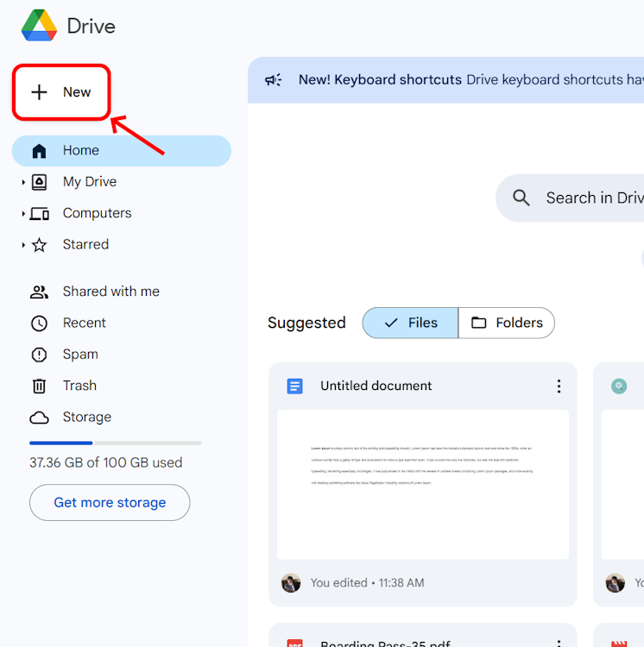This screenshot has height=647, width=644.
Task: Click the 37.36 GB of 100 GB used text
Action: point(105,462)
